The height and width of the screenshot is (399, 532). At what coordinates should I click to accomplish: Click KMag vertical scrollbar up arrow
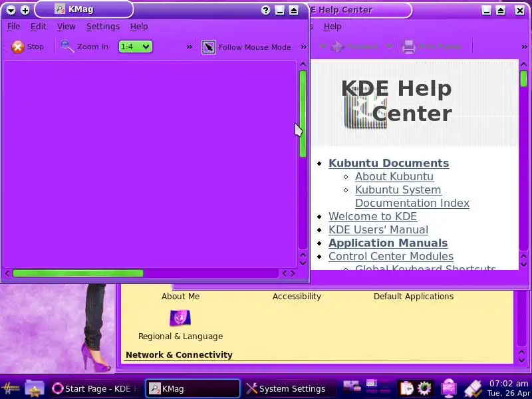(x=303, y=64)
